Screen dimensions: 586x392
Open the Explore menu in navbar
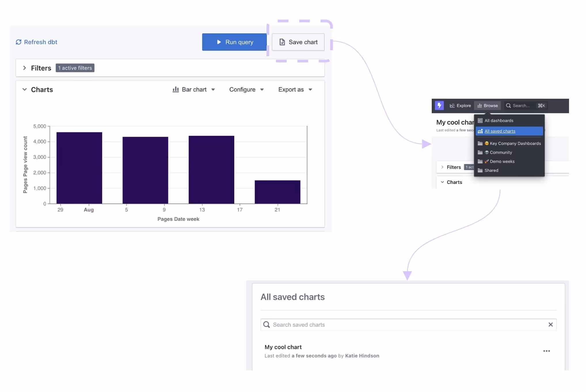[x=460, y=106]
